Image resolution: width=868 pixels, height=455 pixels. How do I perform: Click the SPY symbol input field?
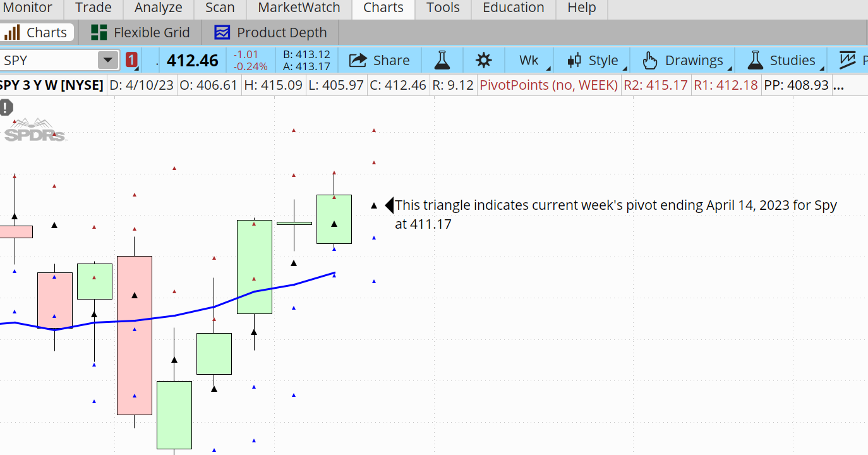point(49,61)
